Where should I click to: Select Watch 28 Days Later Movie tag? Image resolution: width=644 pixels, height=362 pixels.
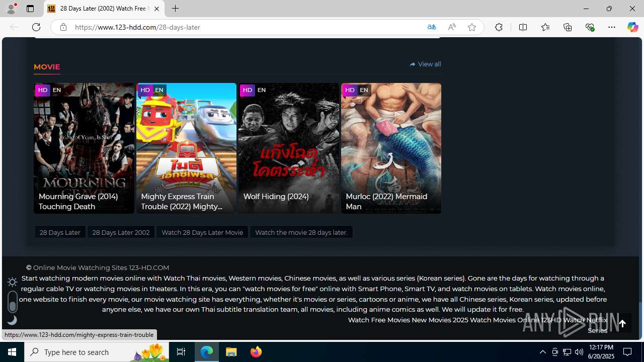point(202,232)
